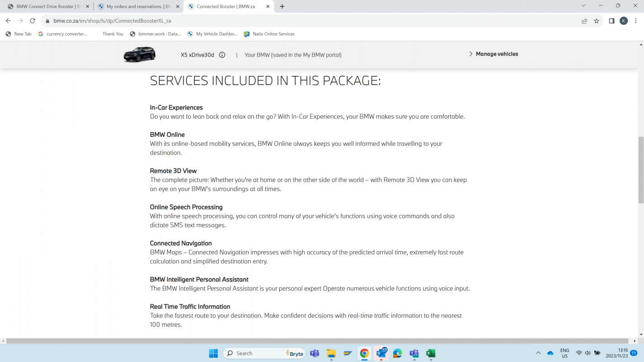Click the Connected Navigation heading
The height and width of the screenshot is (362, 644).
(x=181, y=243)
